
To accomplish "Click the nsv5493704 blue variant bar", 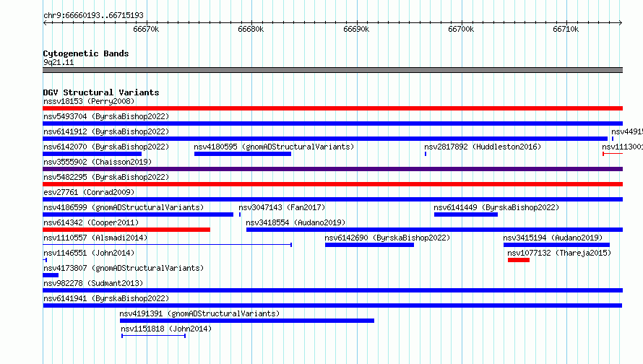I will [x=332, y=123].
